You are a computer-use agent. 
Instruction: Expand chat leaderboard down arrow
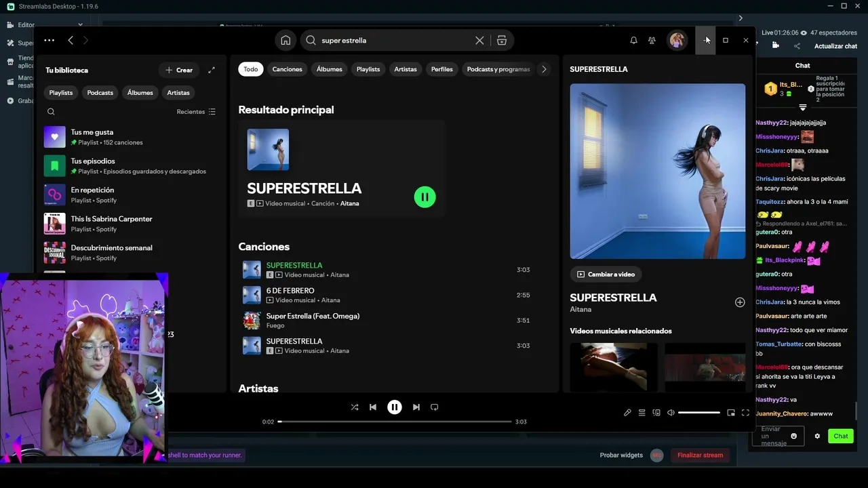point(803,108)
